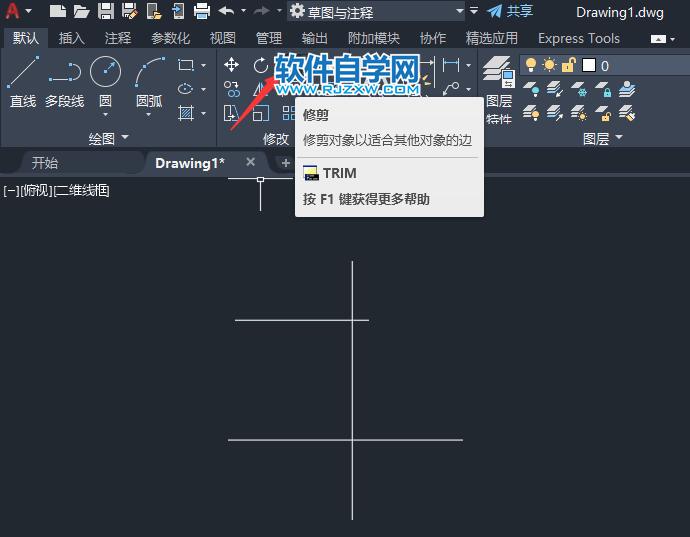Switch to the 视图 ribbon tab
The width and height of the screenshot is (690, 537).
pos(222,38)
